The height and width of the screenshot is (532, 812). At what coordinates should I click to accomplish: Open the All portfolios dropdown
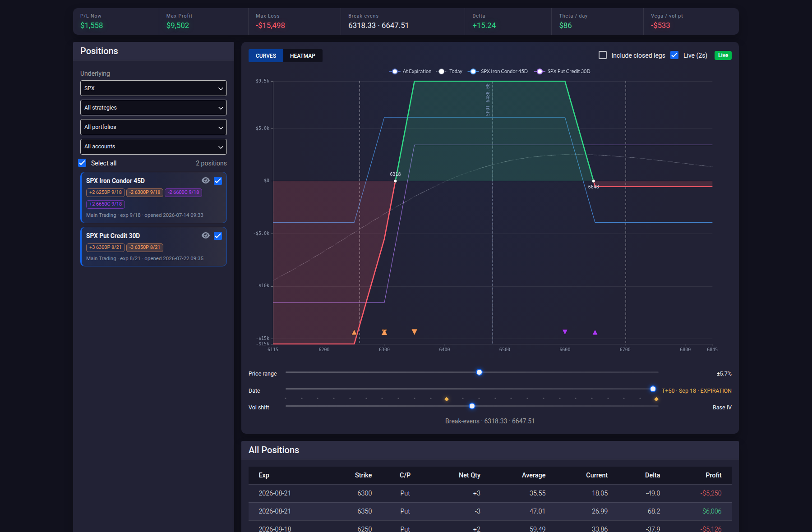point(153,127)
